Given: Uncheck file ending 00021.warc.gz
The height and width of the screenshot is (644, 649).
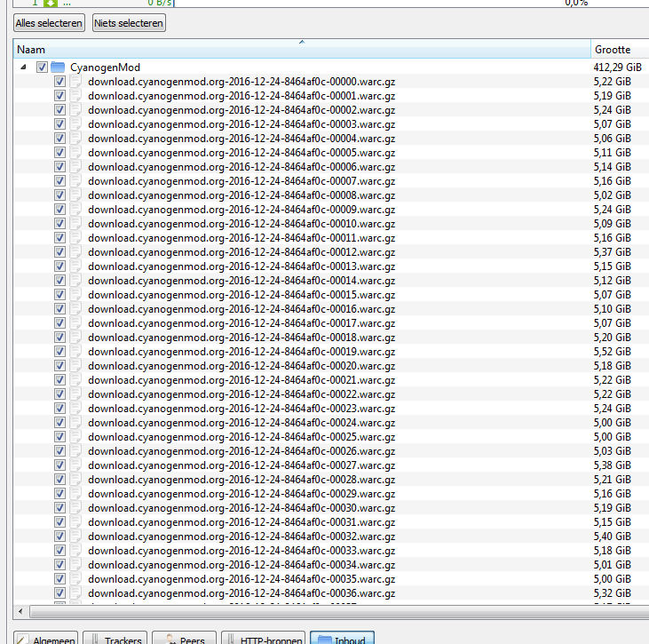Looking at the screenshot, I should tap(59, 380).
